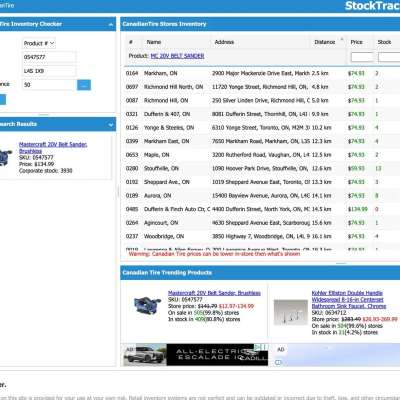
Task: Click the Kohler faucet product thumbnail
Action: (x=291, y=312)
